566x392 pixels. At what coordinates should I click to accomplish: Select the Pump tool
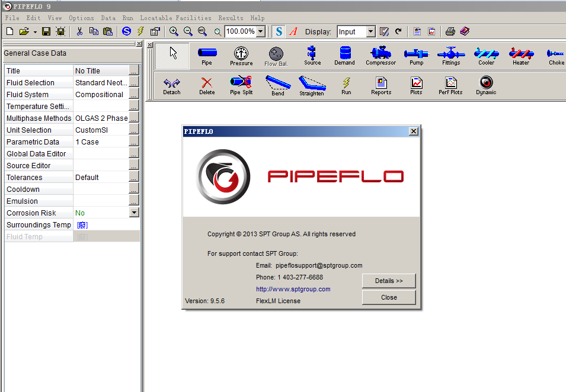pyautogui.click(x=416, y=56)
